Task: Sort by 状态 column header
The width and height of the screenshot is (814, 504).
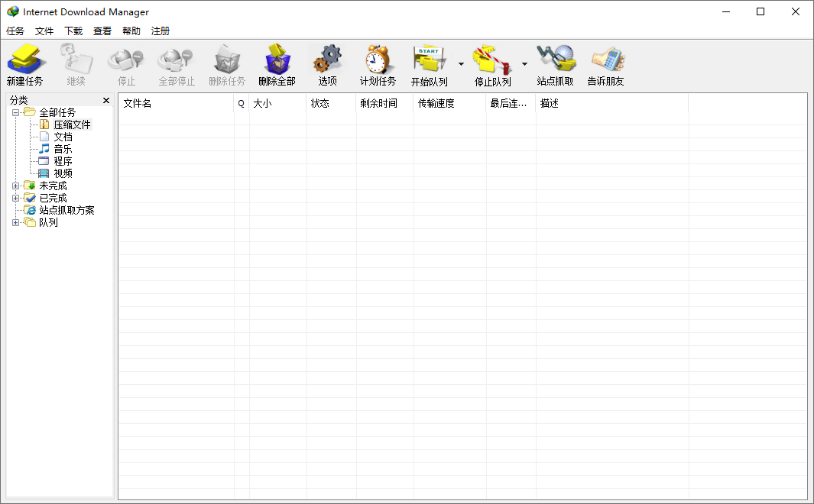Action: [331, 103]
